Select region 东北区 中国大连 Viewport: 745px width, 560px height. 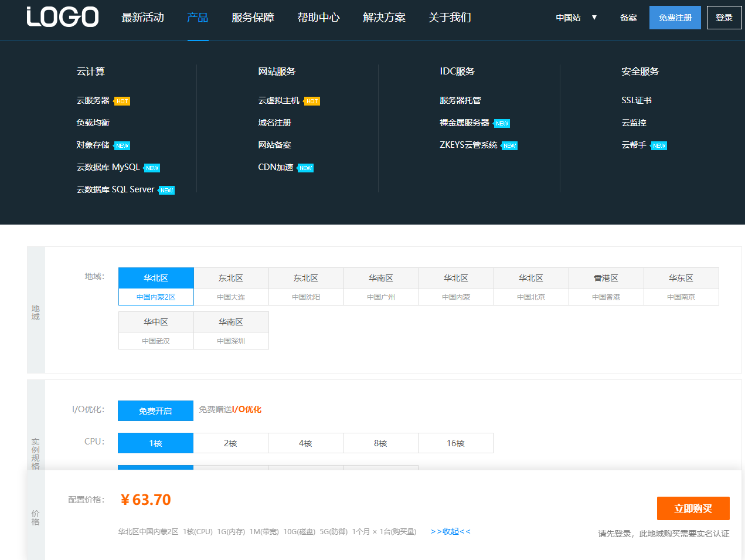[x=231, y=287]
